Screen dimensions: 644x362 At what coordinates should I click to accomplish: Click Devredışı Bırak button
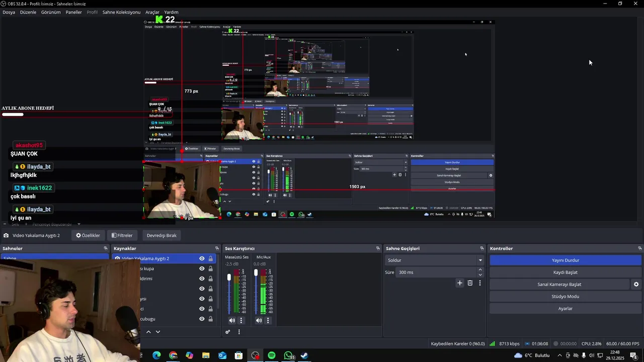162,235
